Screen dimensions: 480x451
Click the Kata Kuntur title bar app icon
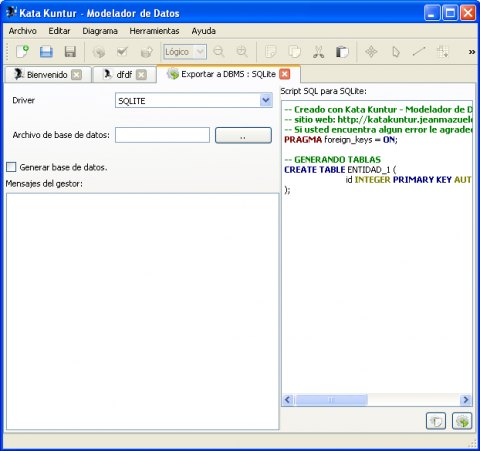point(11,13)
